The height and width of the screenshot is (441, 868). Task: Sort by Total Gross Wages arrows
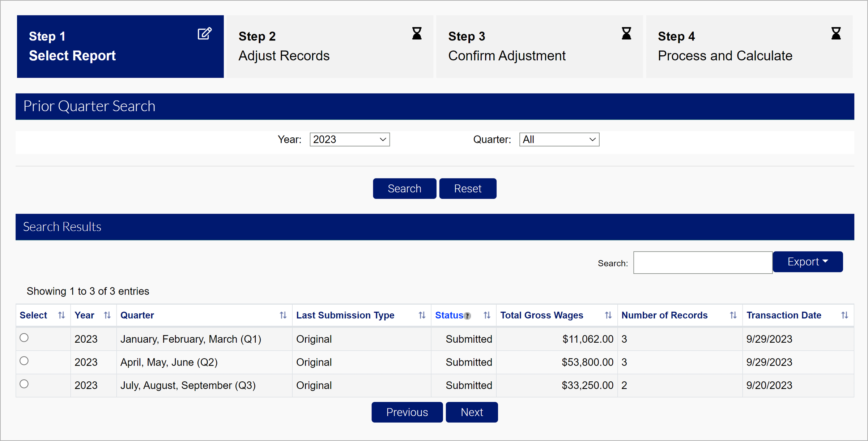click(x=608, y=315)
